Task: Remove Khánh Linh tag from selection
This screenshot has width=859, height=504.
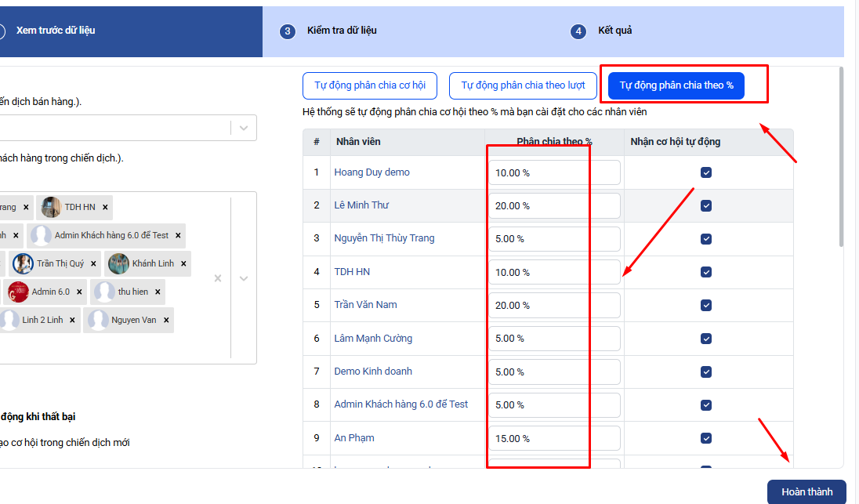Action: click(x=183, y=263)
